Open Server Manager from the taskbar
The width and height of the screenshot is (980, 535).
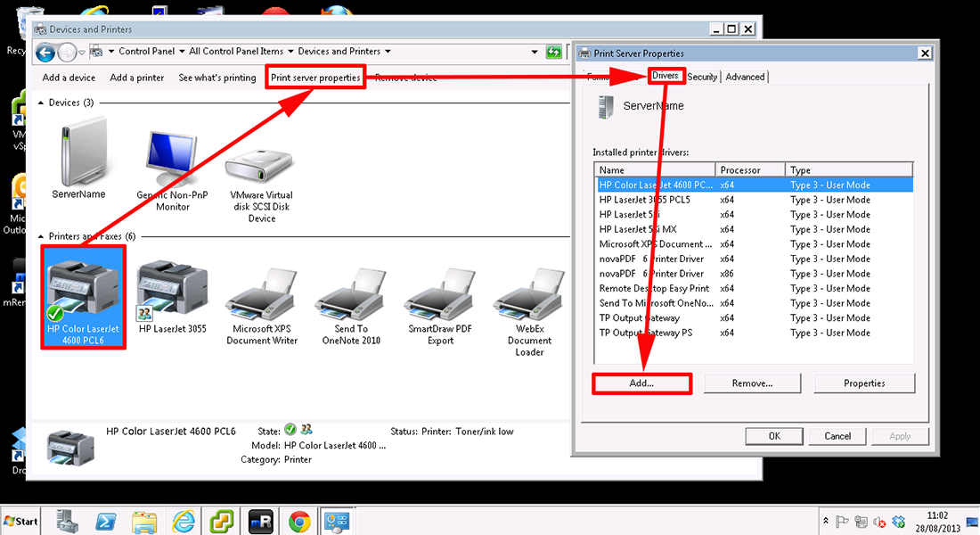click(x=66, y=522)
